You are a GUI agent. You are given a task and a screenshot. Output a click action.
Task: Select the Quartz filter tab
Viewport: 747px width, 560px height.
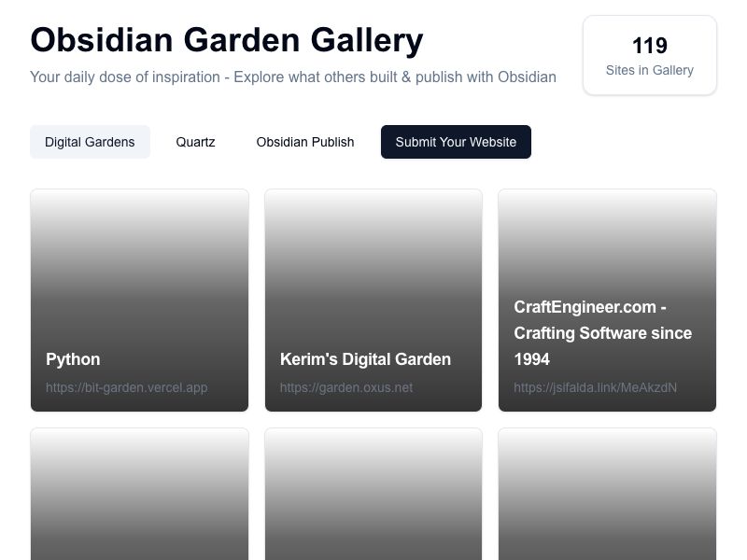(x=195, y=142)
